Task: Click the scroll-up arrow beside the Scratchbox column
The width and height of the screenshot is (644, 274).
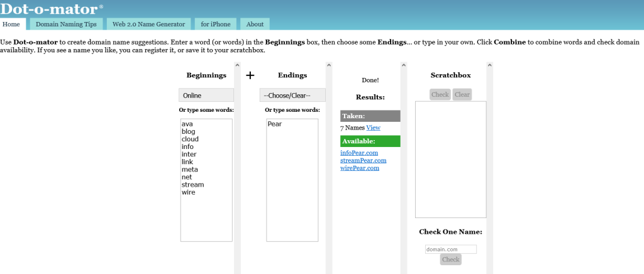Action: click(489, 65)
